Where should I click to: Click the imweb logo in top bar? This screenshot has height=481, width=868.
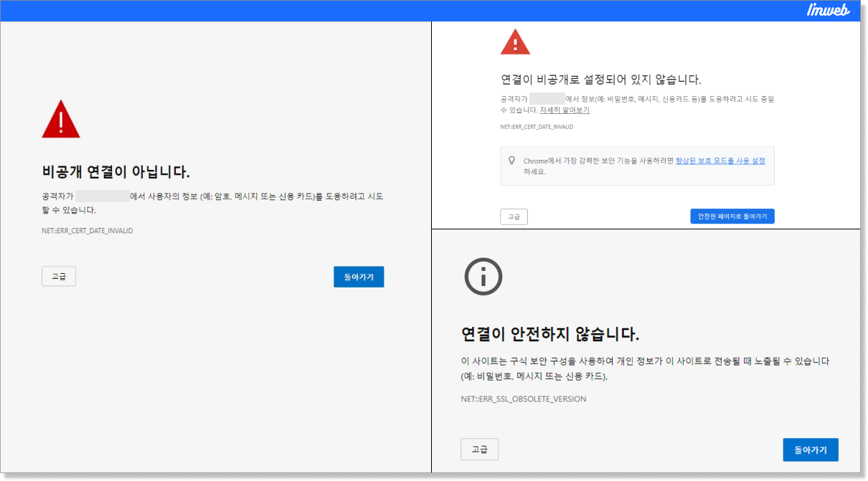[829, 10]
